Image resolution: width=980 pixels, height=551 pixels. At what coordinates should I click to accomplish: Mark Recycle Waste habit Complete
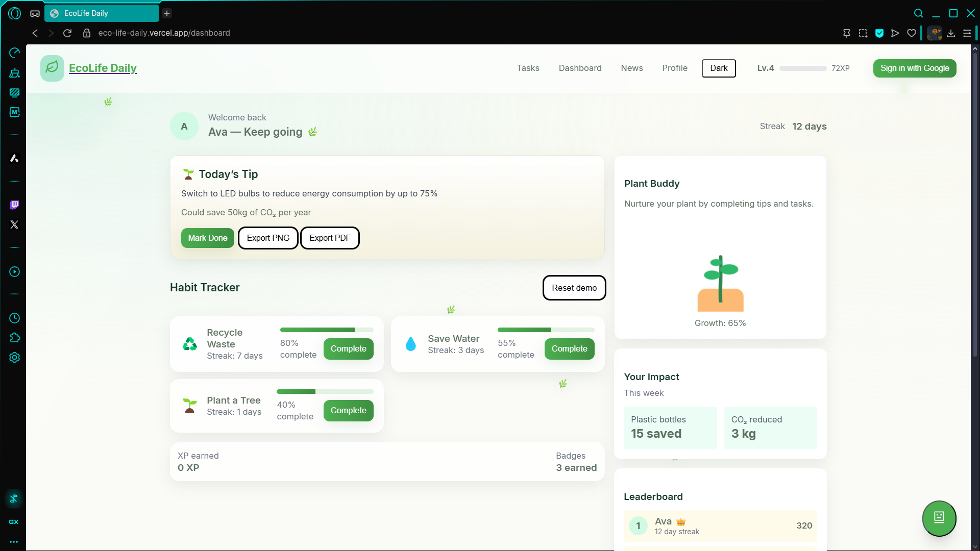348,349
